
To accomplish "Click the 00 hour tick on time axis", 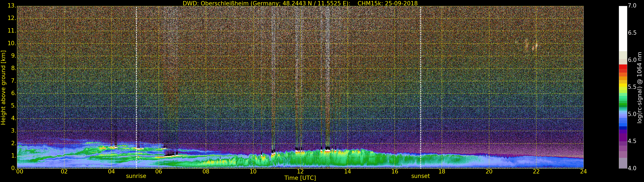I will tap(20, 172).
